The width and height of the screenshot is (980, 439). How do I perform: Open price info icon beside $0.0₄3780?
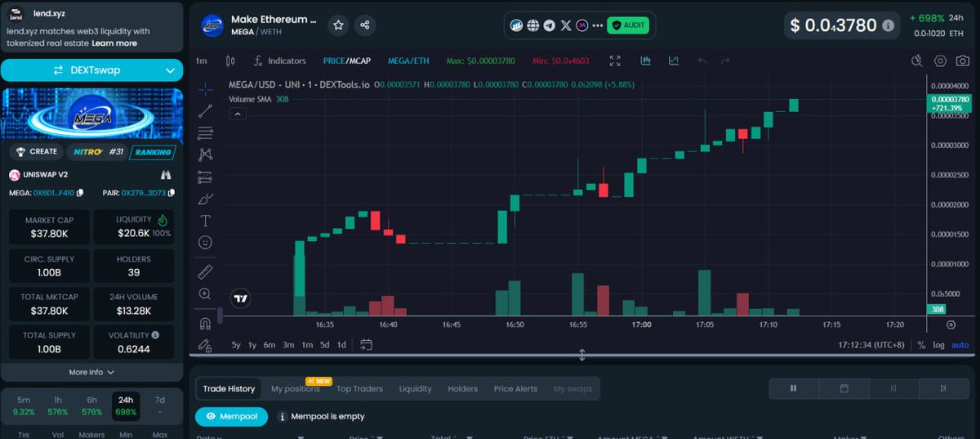888,25
